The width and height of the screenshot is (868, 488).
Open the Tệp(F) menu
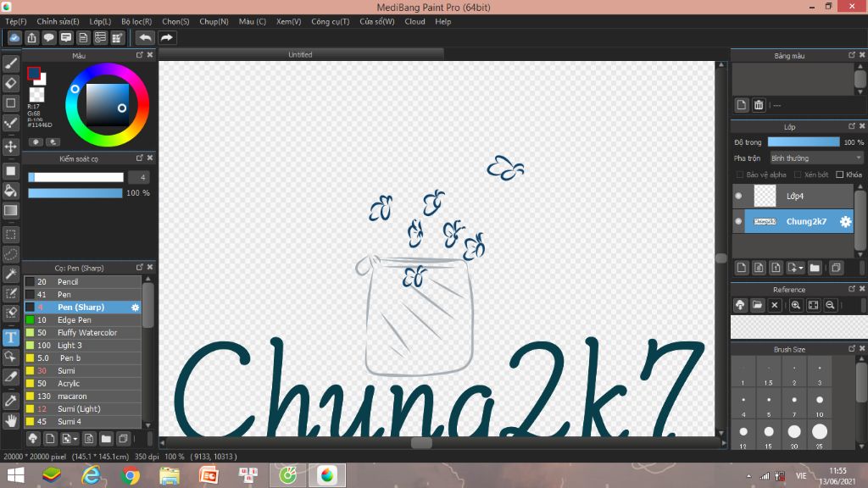coord(15,21)
